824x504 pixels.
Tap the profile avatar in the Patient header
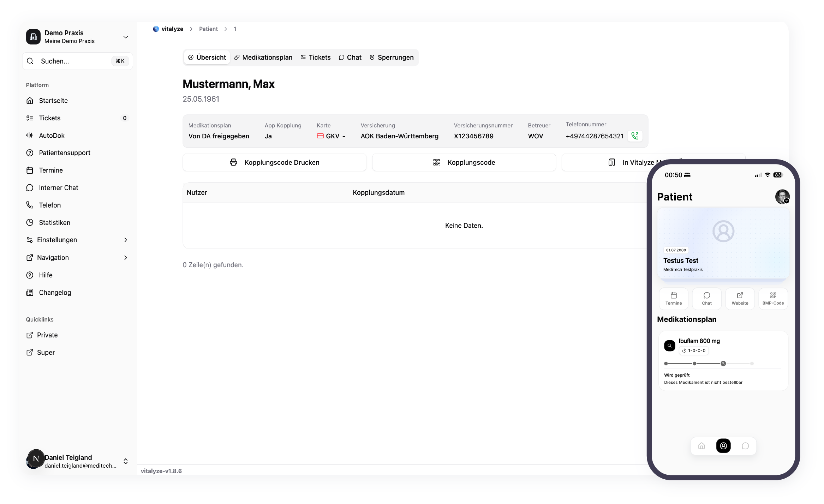click(x=782, y=197)
